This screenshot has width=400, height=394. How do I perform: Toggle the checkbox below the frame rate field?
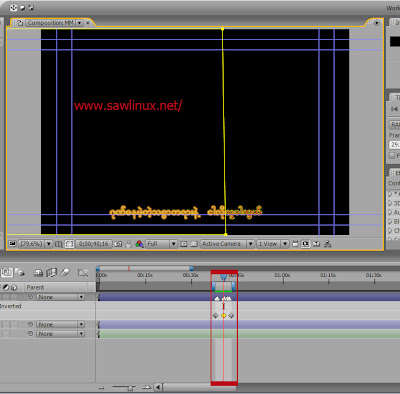tap(392, 156)
